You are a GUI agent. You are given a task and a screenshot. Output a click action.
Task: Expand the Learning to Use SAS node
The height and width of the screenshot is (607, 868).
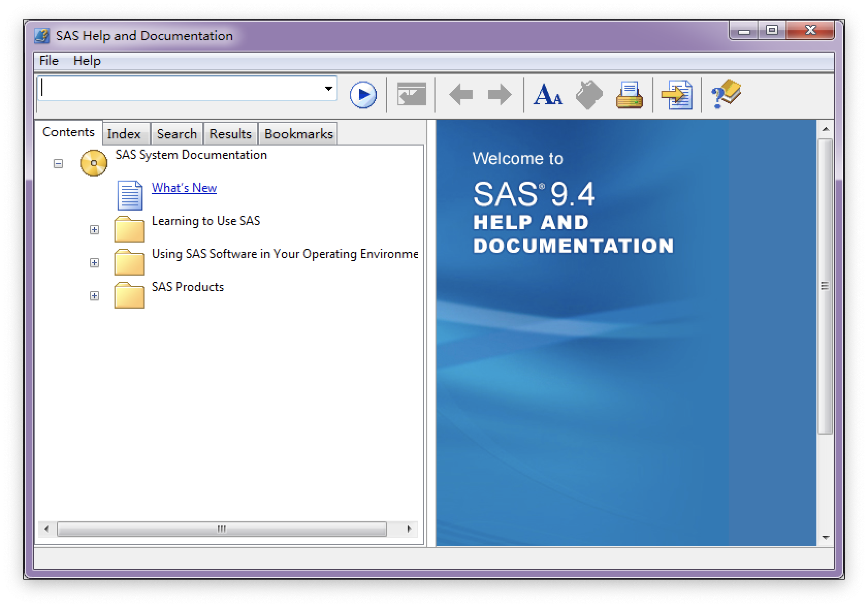tap(94, 230)
